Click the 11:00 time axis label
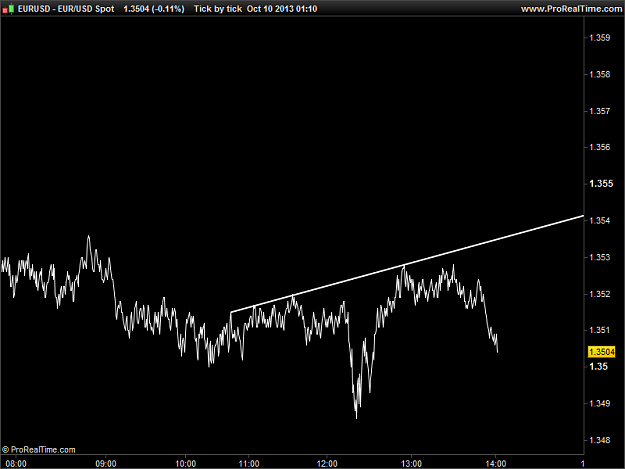 [249, 464]
